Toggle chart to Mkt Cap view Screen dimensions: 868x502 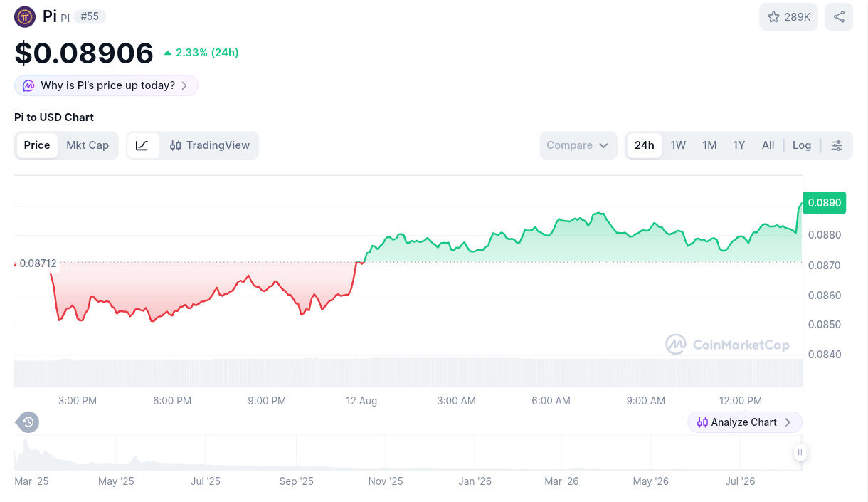tap(88, 145)
